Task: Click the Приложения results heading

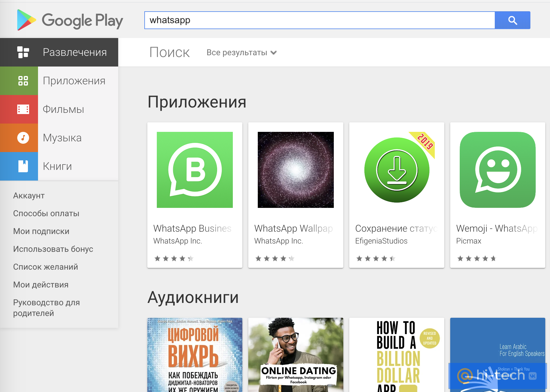Action: tap(197, 102)
